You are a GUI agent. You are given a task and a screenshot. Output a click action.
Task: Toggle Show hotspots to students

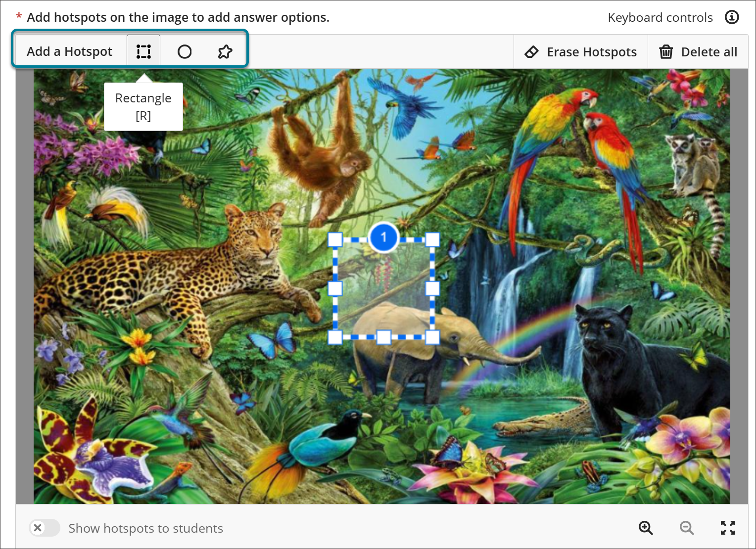click(44, 528)
